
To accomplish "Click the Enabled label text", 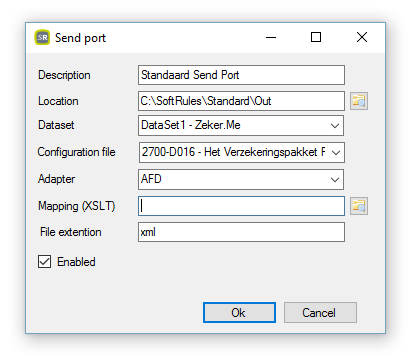I will tap(76, 262).
